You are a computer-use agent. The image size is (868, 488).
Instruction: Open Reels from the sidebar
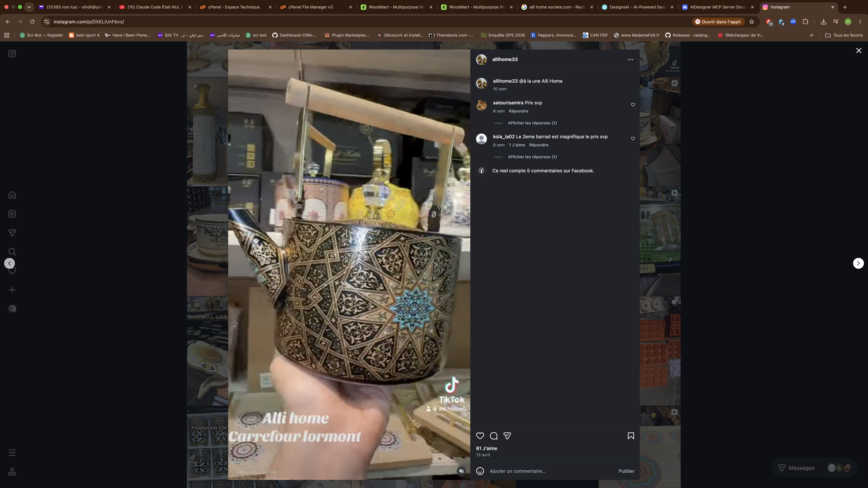tap(12, 214)
